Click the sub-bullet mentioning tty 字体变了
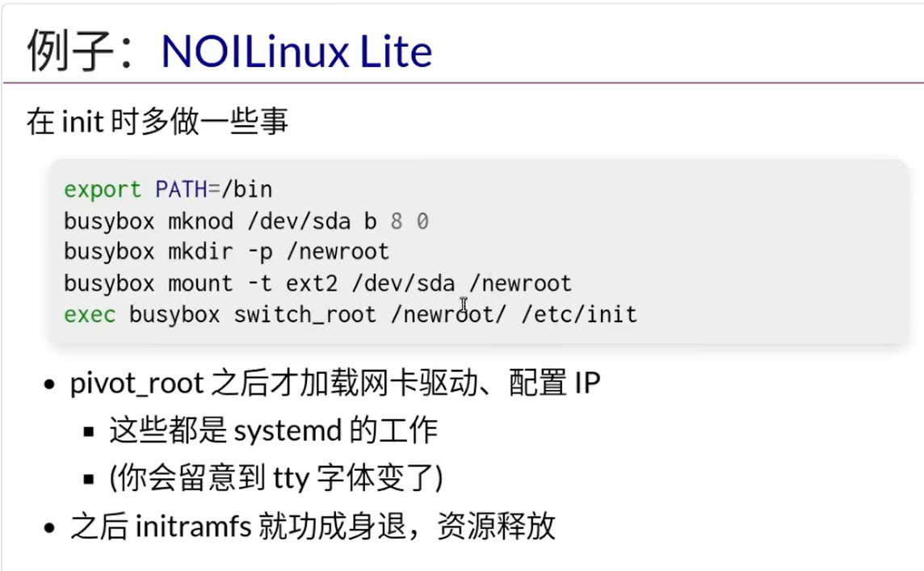 point(276,478)
